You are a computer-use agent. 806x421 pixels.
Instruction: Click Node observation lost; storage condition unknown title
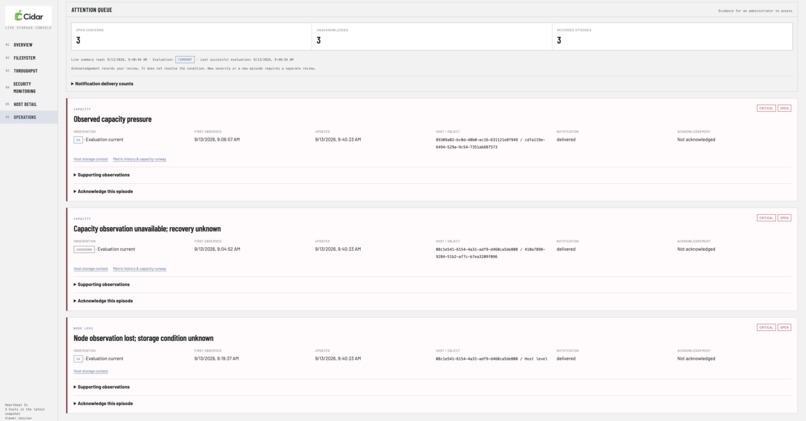pos(143,338)
